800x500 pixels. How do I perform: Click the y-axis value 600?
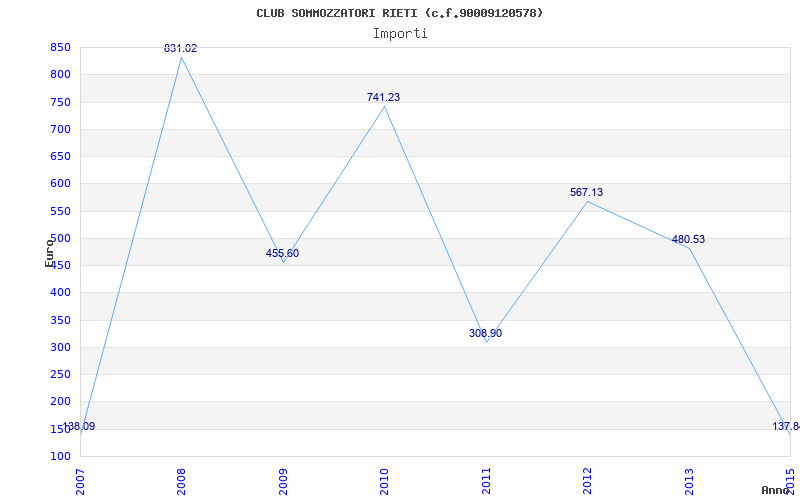pos(60,184)
